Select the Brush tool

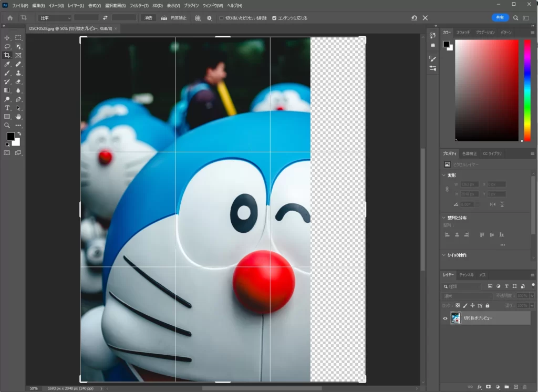(7, 73)
